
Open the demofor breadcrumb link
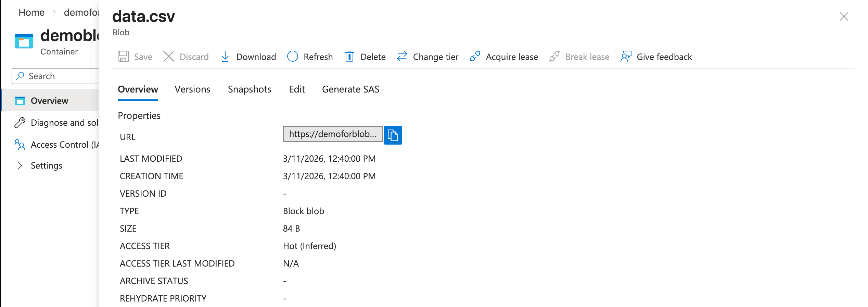(x=81, y=13)
